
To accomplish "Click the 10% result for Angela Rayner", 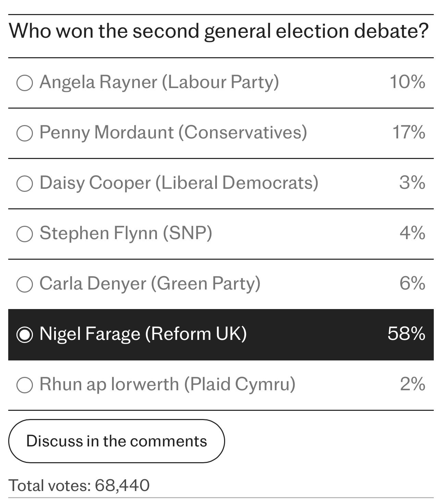I will [407, 82].
